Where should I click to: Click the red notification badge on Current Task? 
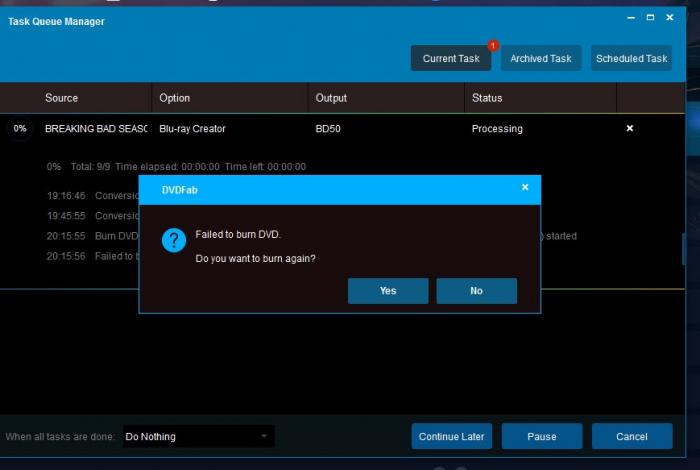(x=493, y=46)
